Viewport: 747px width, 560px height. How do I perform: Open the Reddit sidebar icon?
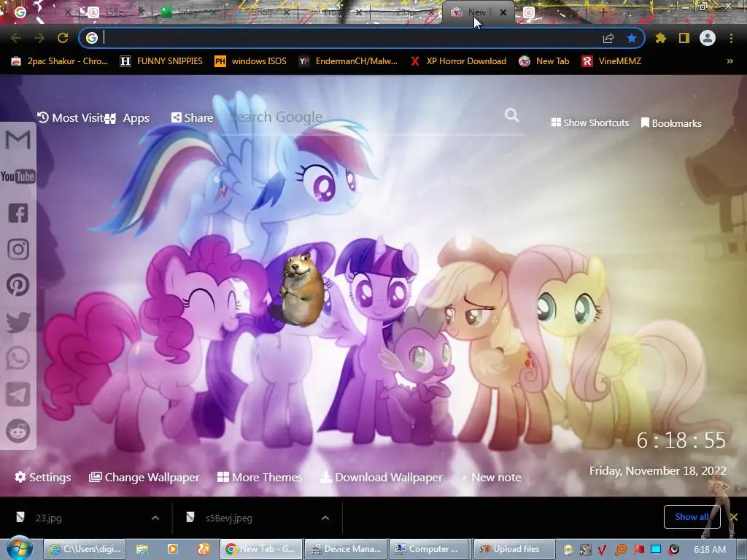pos(18,431)
